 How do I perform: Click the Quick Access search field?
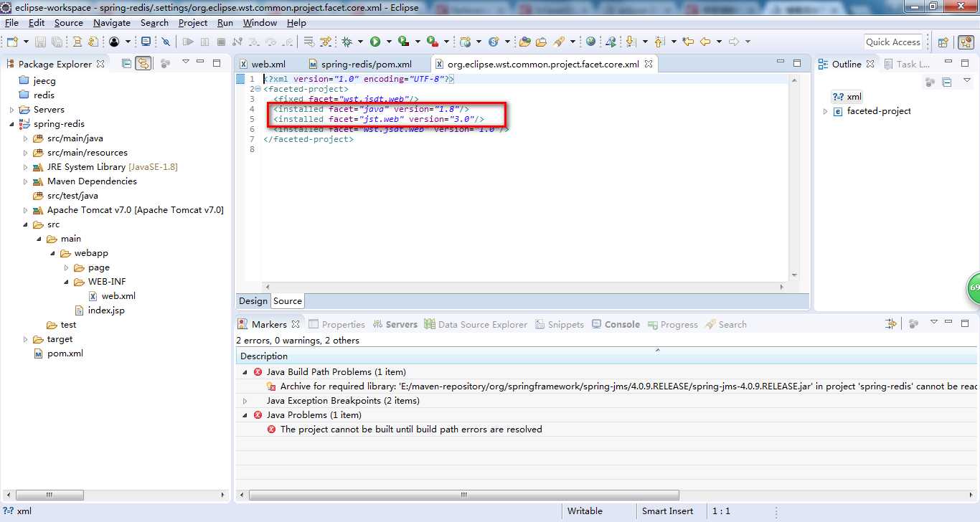[x=893, y=42]
